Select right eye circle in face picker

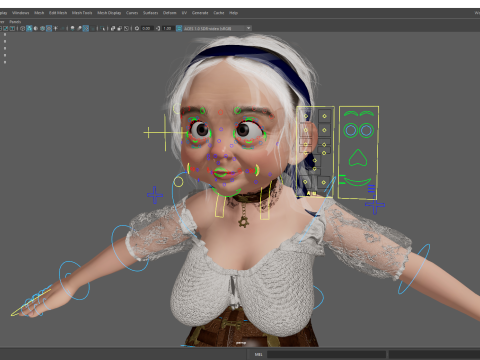pyautogui.click(x=366, y=130)
